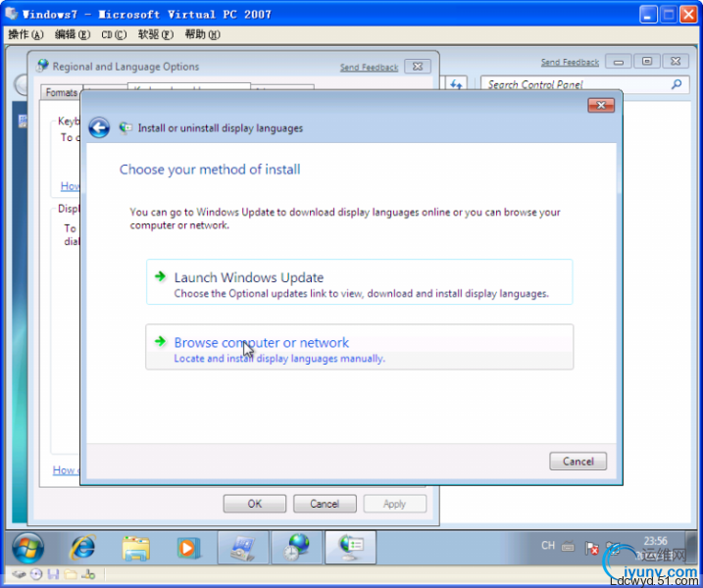Switch to Control Panel taskbar button

click(243, 547)
